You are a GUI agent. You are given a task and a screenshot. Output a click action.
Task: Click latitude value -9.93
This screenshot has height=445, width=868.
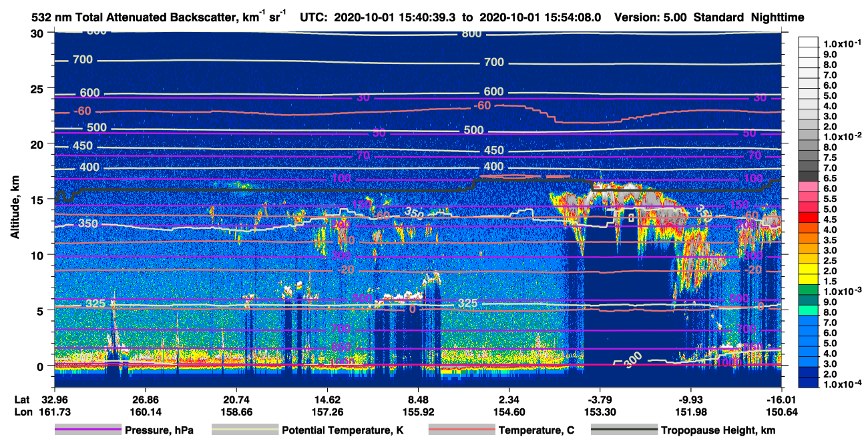(x=690, y=400)
